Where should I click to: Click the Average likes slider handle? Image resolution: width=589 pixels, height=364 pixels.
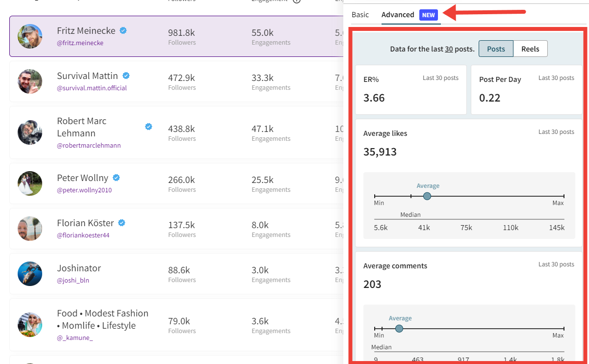427,196
